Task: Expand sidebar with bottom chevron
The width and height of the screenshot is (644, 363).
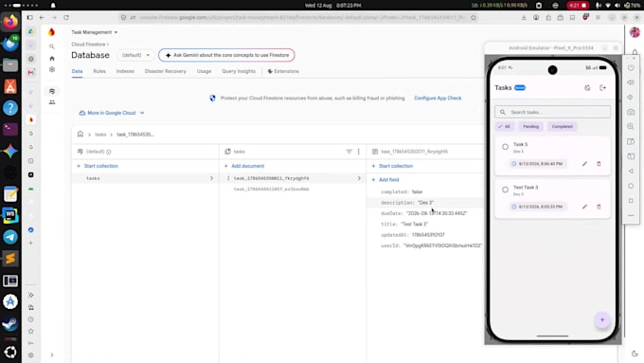Action: (52, 354)
